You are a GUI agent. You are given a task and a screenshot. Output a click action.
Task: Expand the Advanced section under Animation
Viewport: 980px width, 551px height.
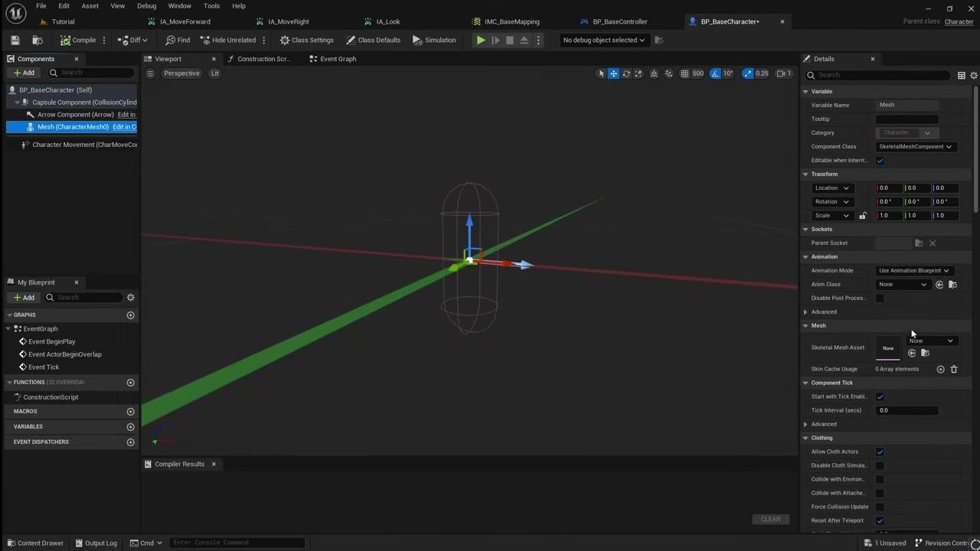point(805,312)
